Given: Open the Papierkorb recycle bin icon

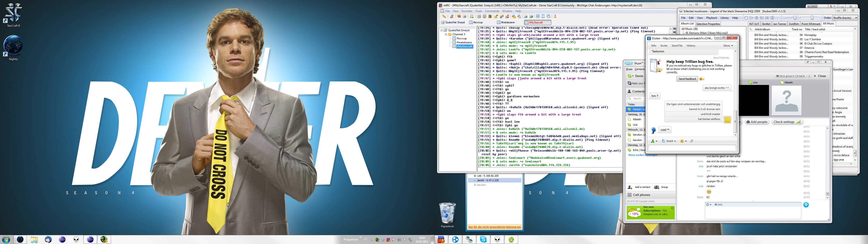Looking at the screenshot, I should (x=448, y=215).
